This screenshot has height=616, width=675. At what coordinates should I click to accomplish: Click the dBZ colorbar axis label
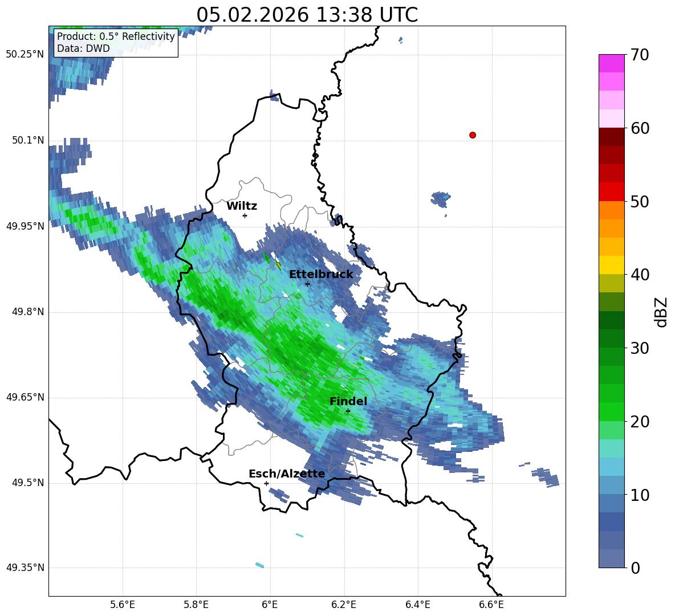(x=661, y=312)
